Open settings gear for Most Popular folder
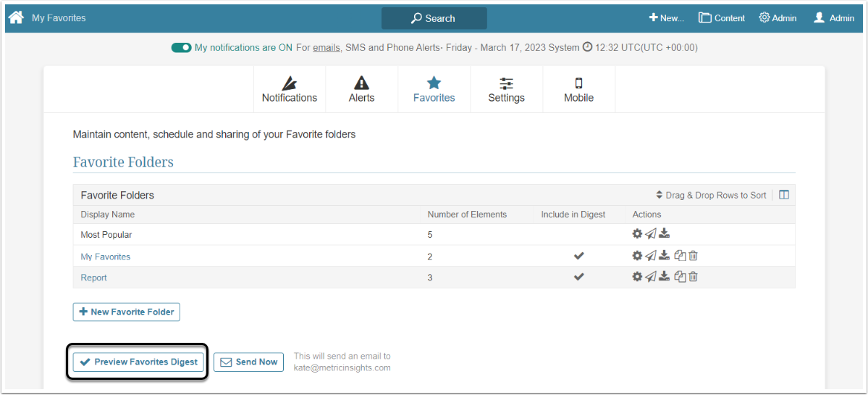Image resolution: width=868 pixels, height=395 pixels. (637, 234)
